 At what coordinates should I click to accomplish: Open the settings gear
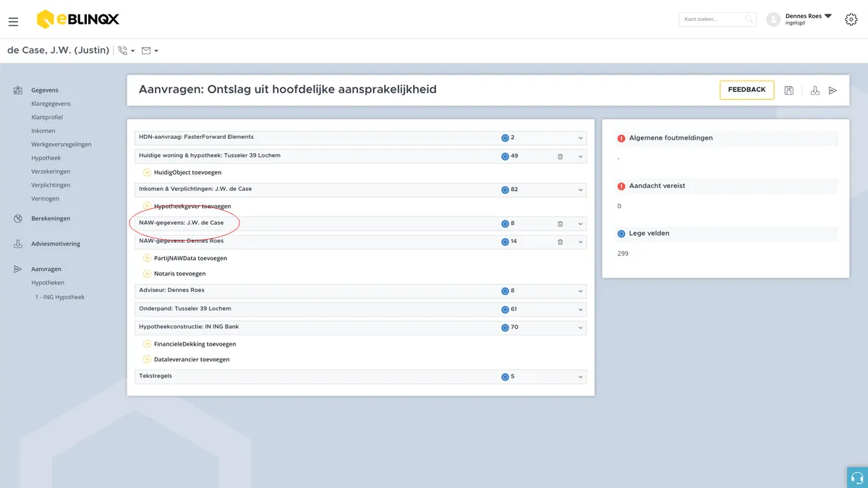pyautogui.click(x=851, y=20)
